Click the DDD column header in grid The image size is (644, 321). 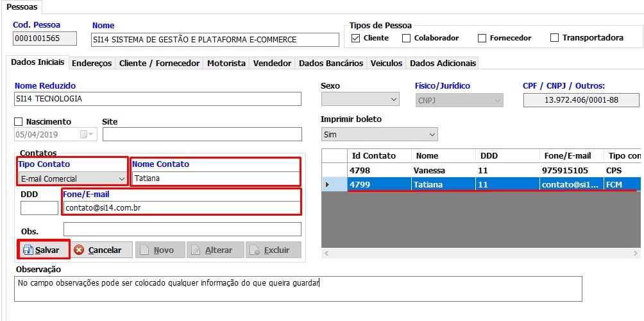(x=507, y=156)
